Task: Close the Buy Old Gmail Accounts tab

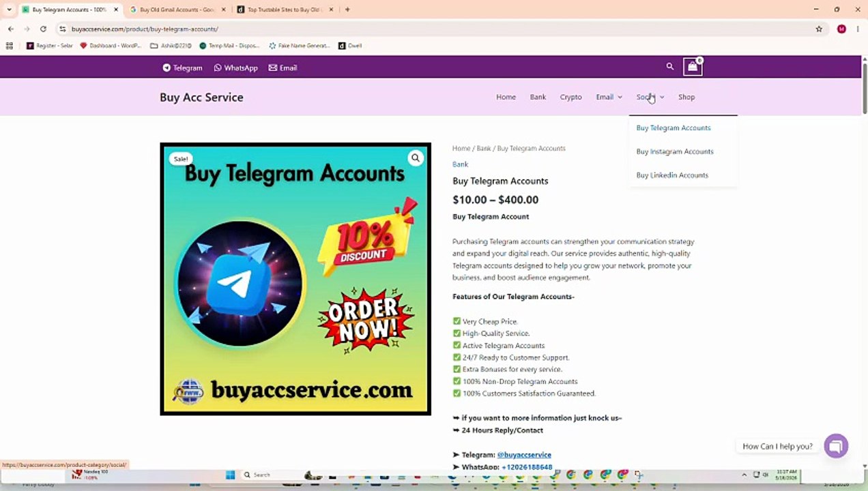Action: click(x=223, y=10)
